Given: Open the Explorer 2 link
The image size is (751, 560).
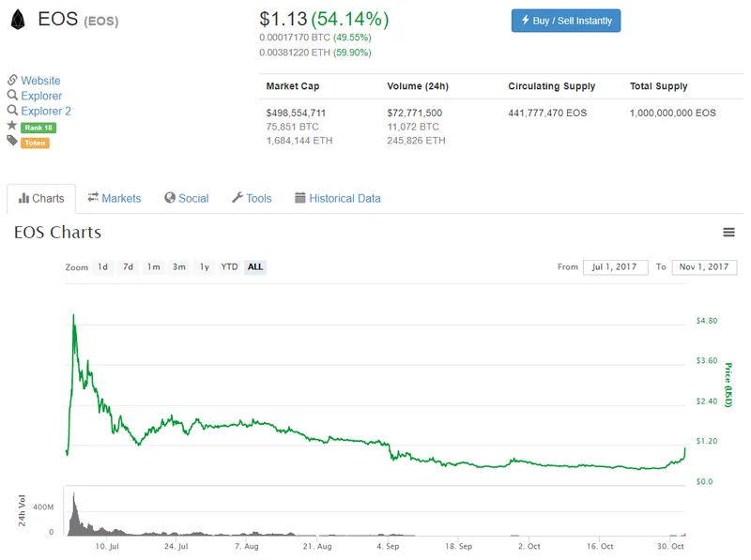Looking at the screenshot, I should (46, 111).
